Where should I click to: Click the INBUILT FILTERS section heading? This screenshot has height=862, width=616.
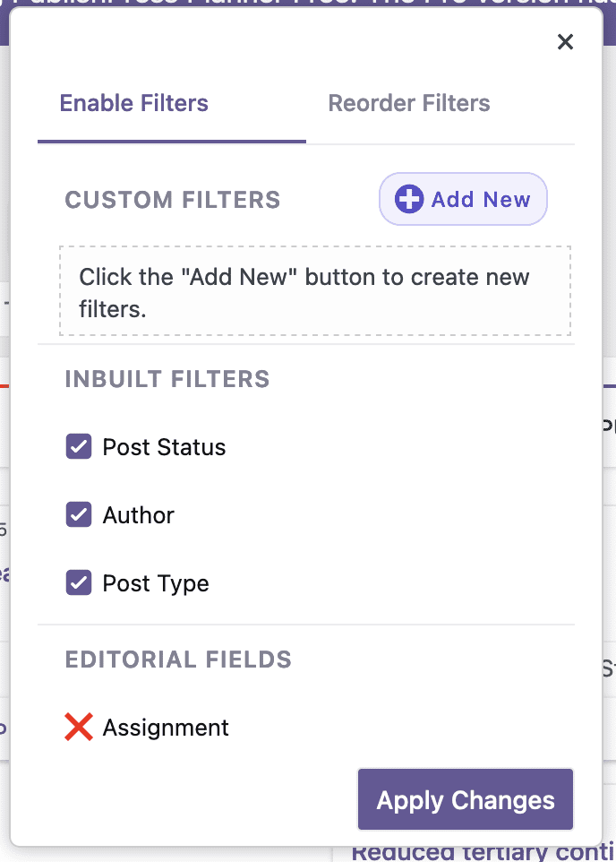(x=167, y=379)
